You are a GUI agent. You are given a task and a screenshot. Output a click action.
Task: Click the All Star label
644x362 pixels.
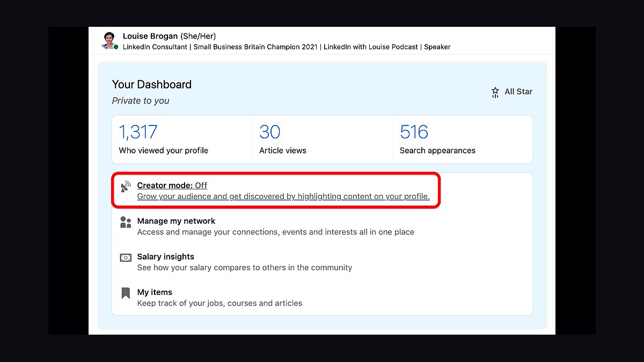(x=518, y=92)
